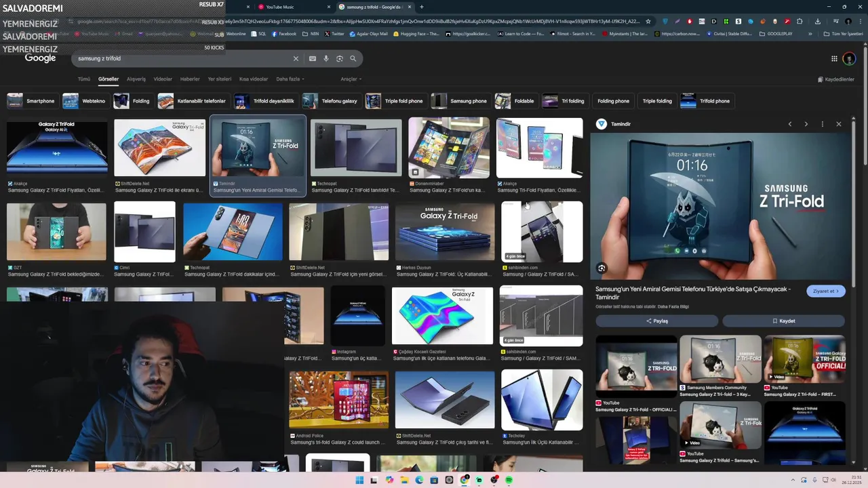Viewport: 868px width, 488px height.
Task: Open the Android Police tri-fold result thumbnail
Action: pyautogui.click(x=338, y=400)
